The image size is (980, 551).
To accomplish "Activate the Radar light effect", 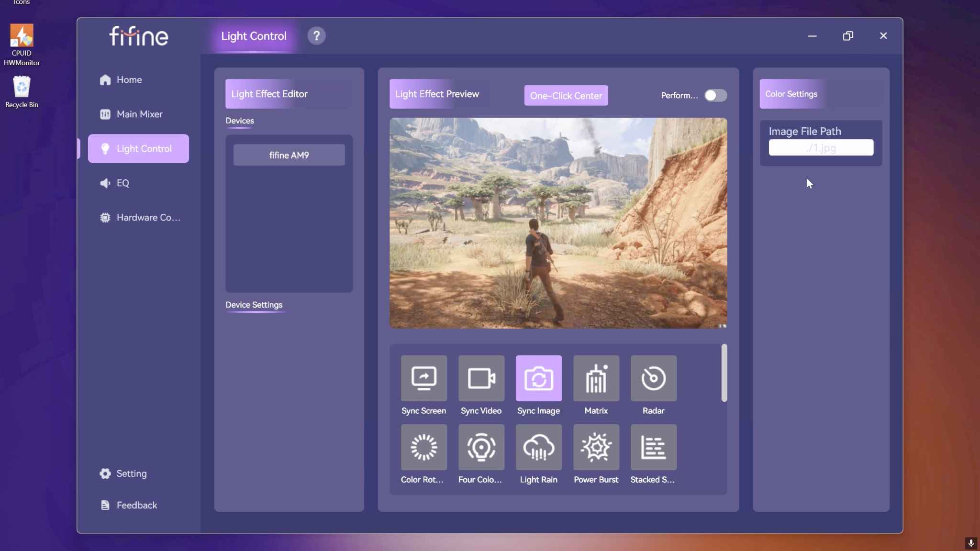I will point(653,378).
